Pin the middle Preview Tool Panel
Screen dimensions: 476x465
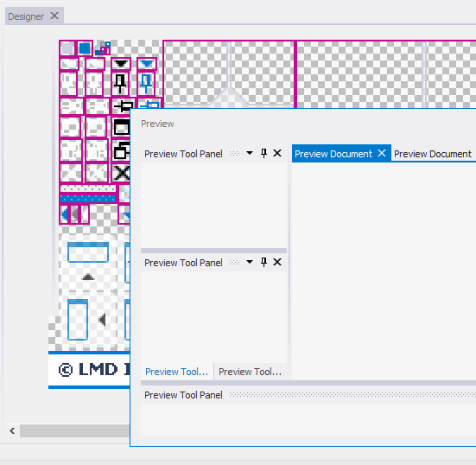[x=263, y=262]
